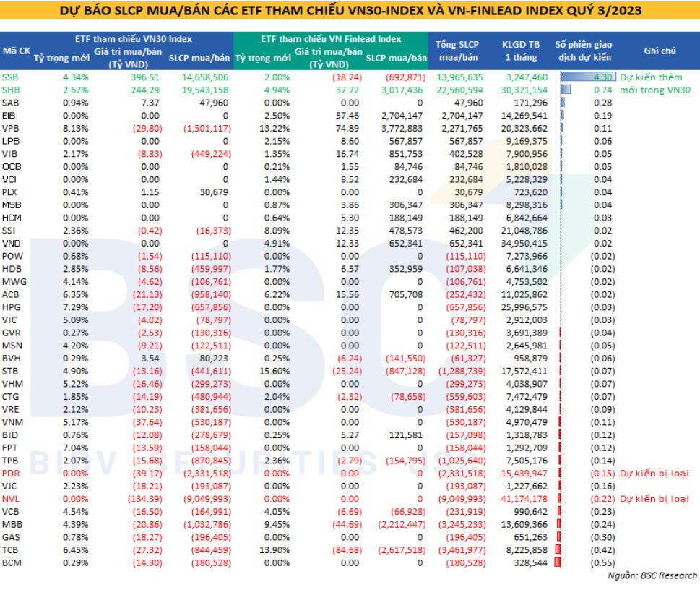Click the 80,223 value in BVH row
This screenshot has height=595, width=700.
[214, 359]
